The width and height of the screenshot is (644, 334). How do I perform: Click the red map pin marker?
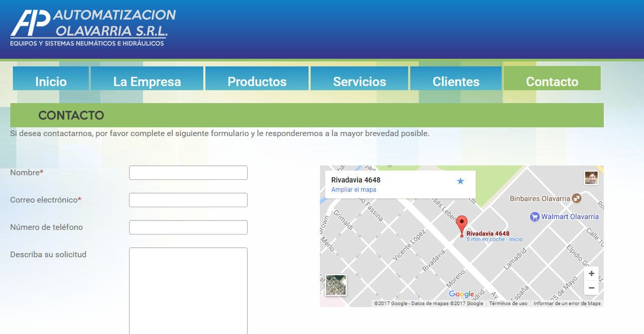[462, 227]
